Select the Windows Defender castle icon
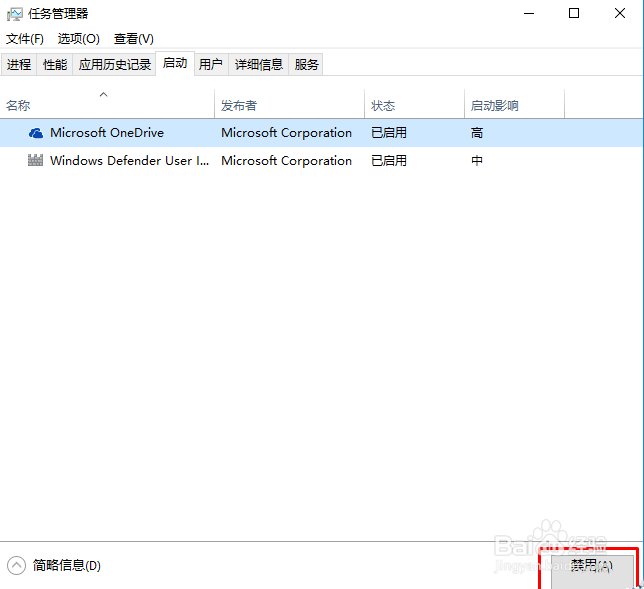Screen dimensions: 644x589 coord(35,160)
